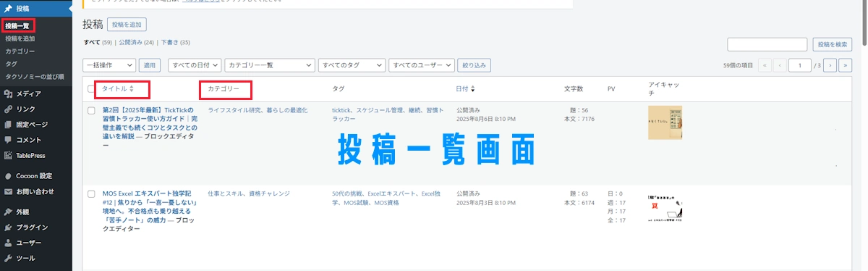Click the current page number field

point(800,65)
